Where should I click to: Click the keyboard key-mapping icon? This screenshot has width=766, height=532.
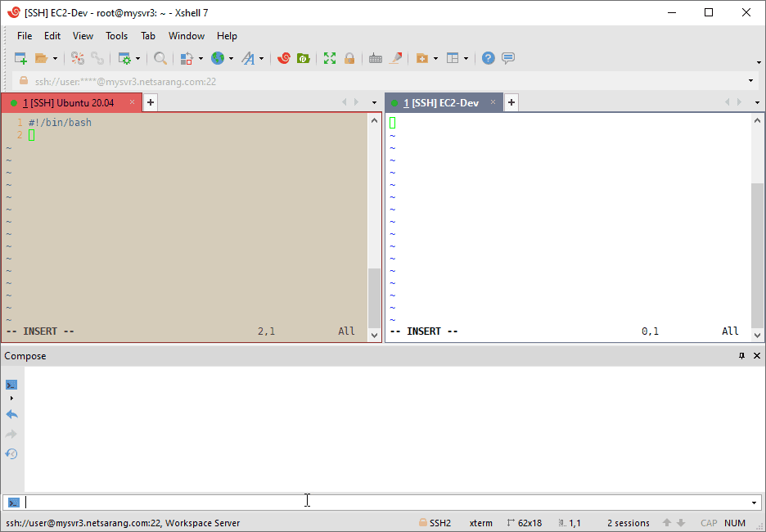pos(375,59)
